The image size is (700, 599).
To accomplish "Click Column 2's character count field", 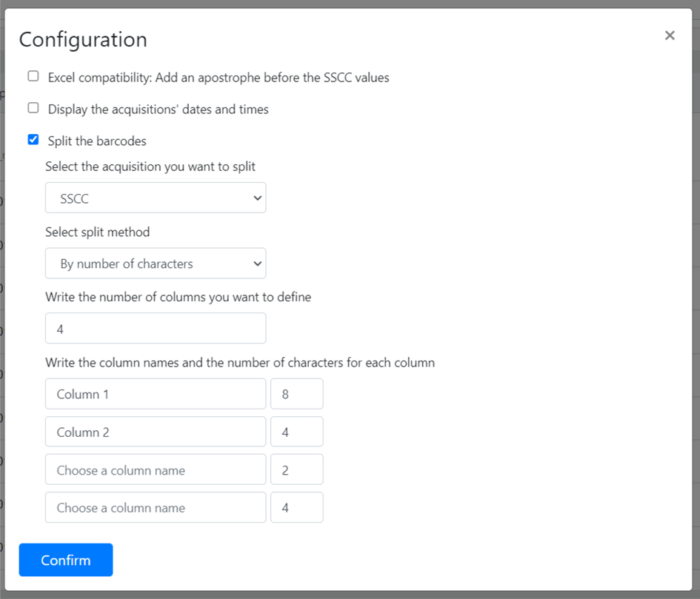I will pyautogui.click(x=297, y=432).
